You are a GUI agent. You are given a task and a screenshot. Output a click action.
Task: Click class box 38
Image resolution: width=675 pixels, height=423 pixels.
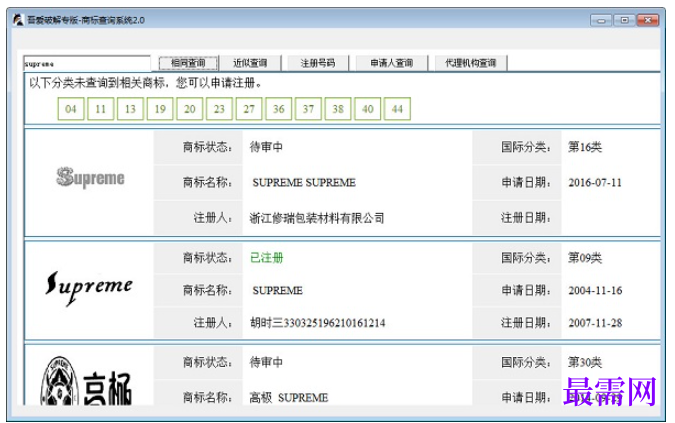coord(338,109)
